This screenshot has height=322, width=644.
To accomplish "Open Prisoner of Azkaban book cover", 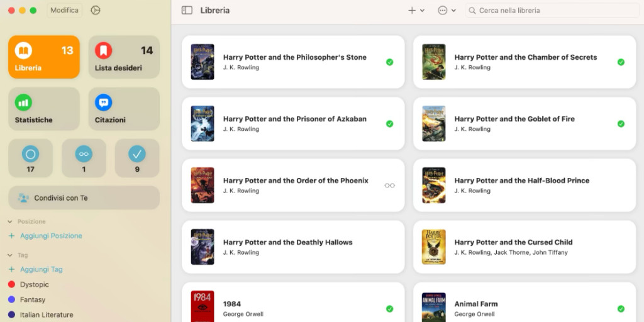I will [203, 124].
